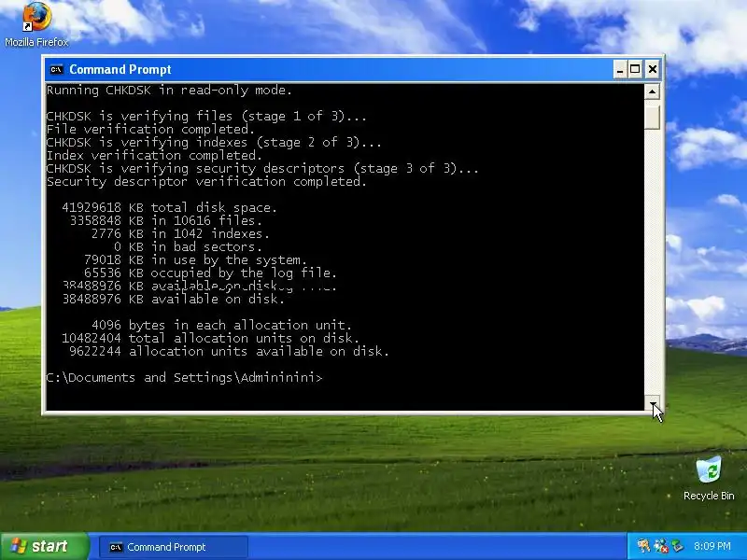Open the Command Prompt title bar system icon
This screenshot has width=747, height=560.
[x=56, y=69]
